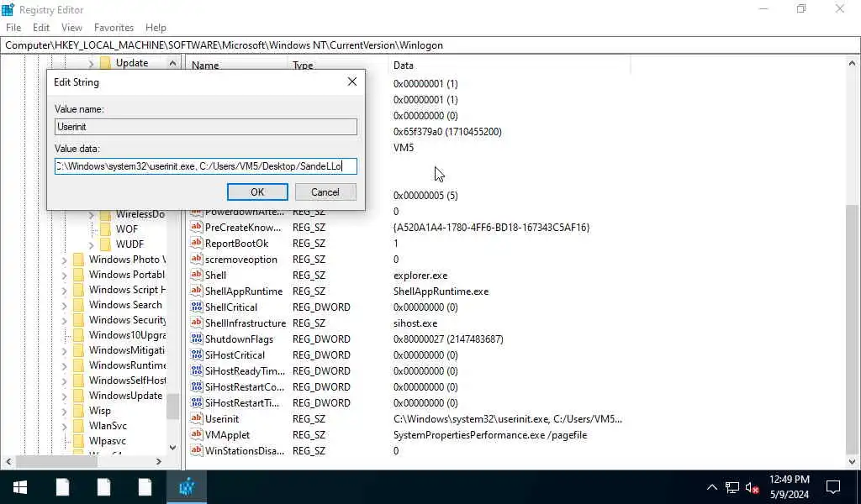Open the notification center icon
Image resolution: width=861 pixels, height=504 pixels.
(833, 487)
